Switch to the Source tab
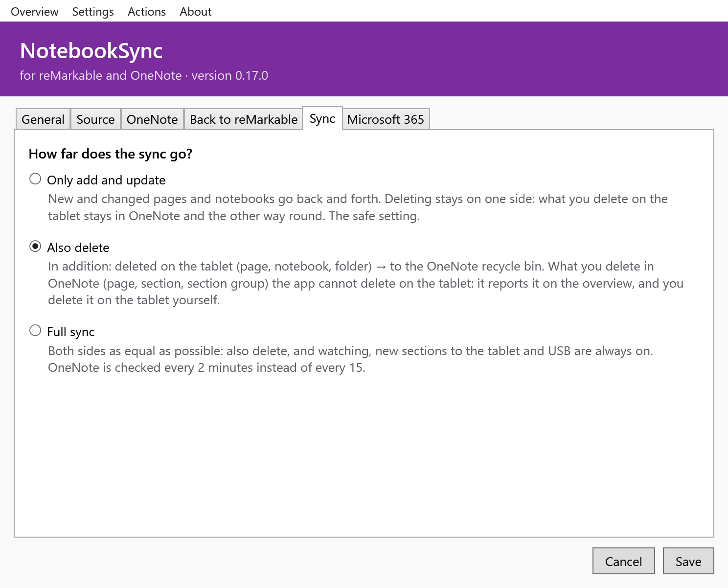728x588 pixels. [95, 119]
